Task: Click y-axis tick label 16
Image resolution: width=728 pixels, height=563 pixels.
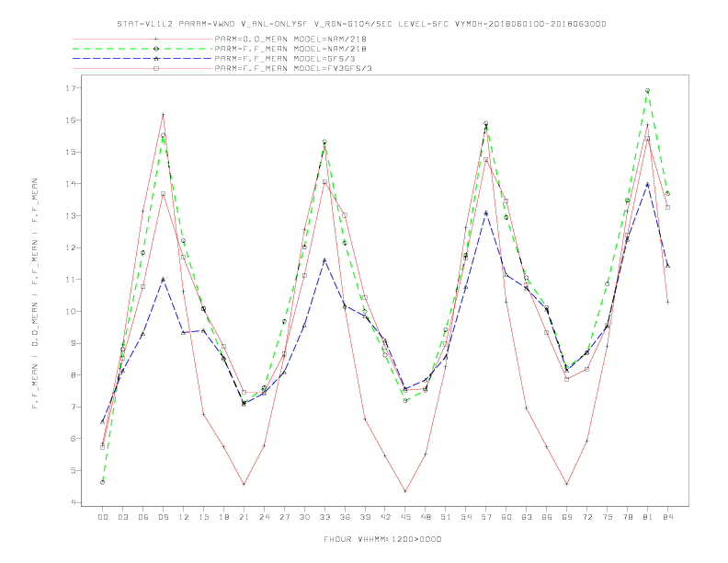Action: (x=71, y=120)
